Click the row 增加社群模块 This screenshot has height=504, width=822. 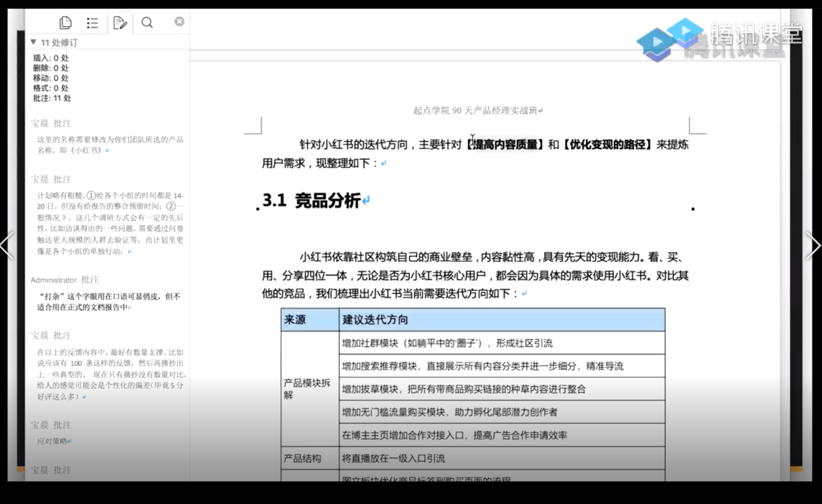coord(502,343)
